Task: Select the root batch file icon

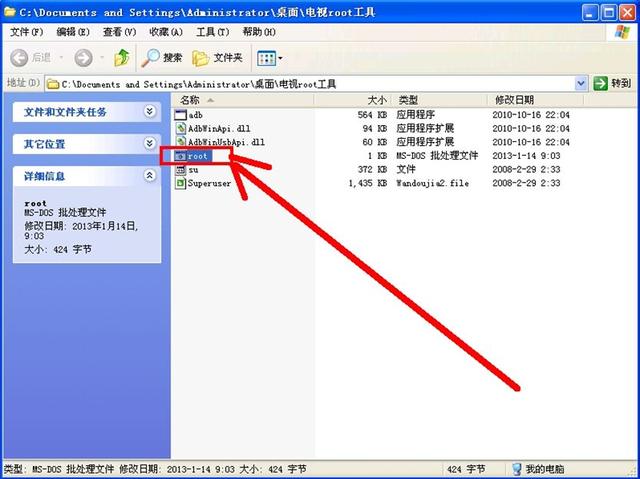Action: [180, 156]
